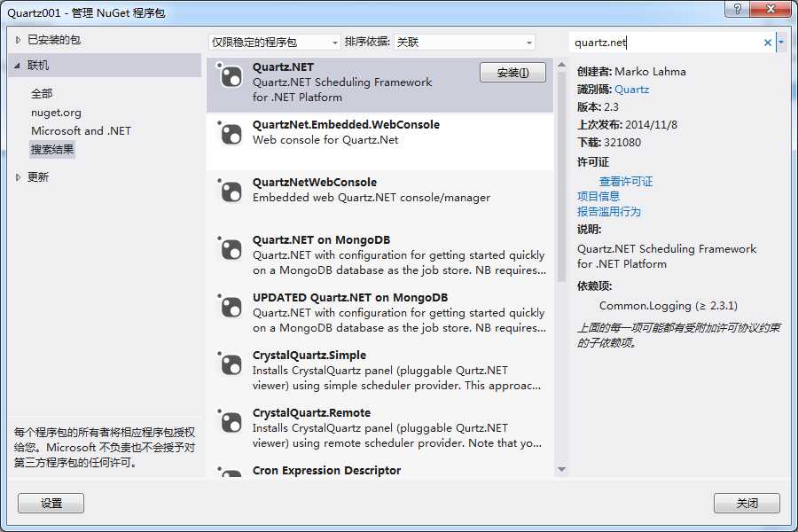The height and width of the screenshot is (532, 798).
Task: Select the Quartz.NET package title
Action: pyautogui.click(x=283, y=66)
